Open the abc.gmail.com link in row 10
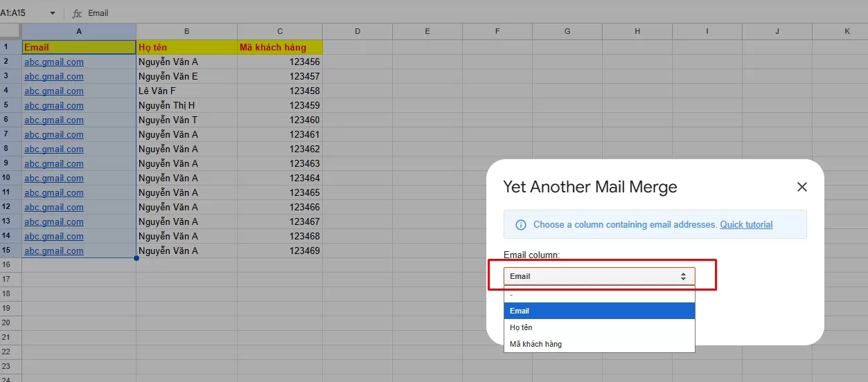868x382 pixels. [x=54, y=178]
